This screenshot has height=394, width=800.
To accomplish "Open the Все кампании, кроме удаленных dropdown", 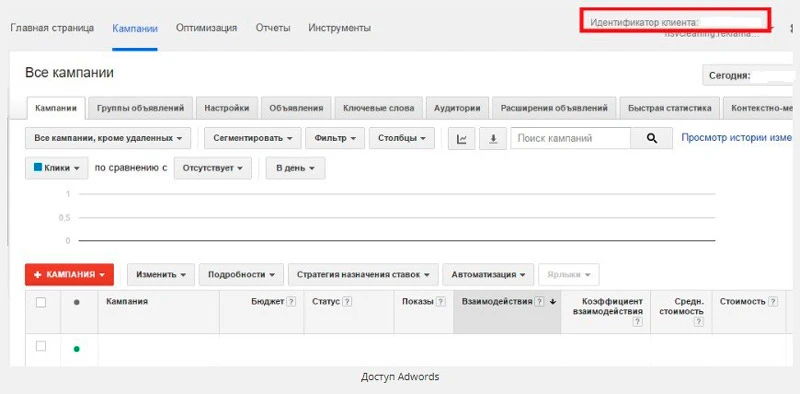I will [x=108, y=138].
